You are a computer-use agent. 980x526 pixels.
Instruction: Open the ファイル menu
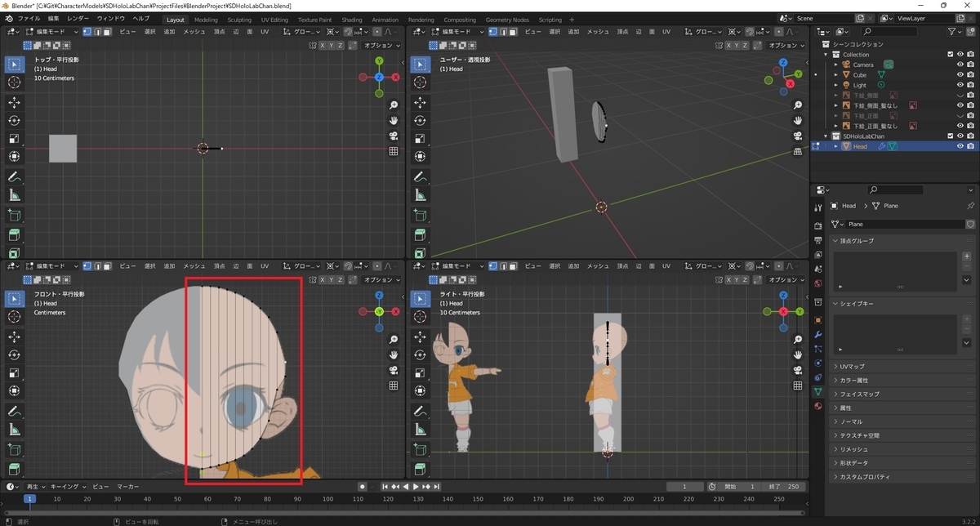point(29,19)
